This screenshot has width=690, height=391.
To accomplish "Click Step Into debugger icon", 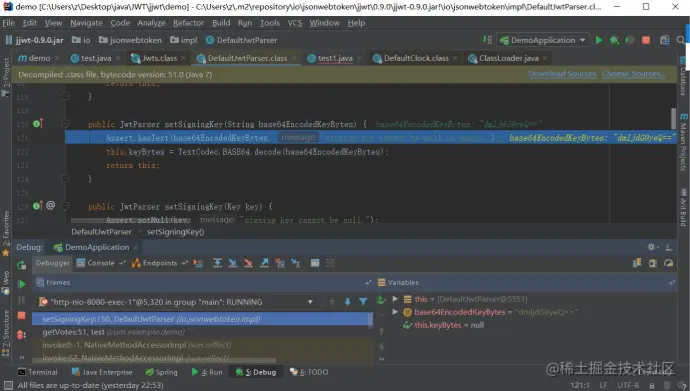I will click(233, 263).
